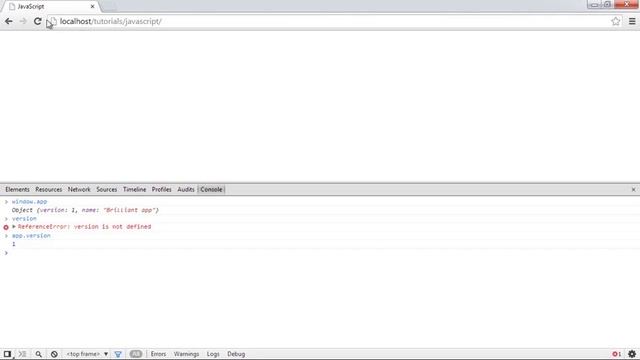Toggle the console filter funnel icon
Screen dimensions: 640x360
(118, 354)
